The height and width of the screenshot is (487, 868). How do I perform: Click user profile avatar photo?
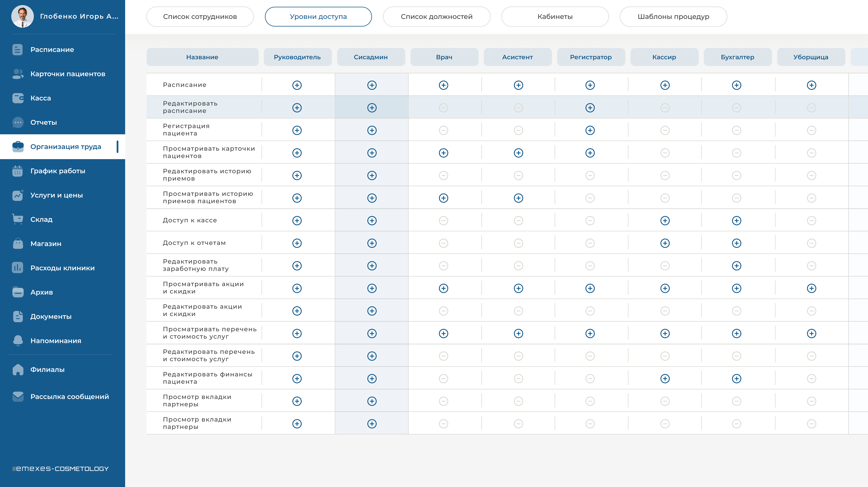pos(23,16)
